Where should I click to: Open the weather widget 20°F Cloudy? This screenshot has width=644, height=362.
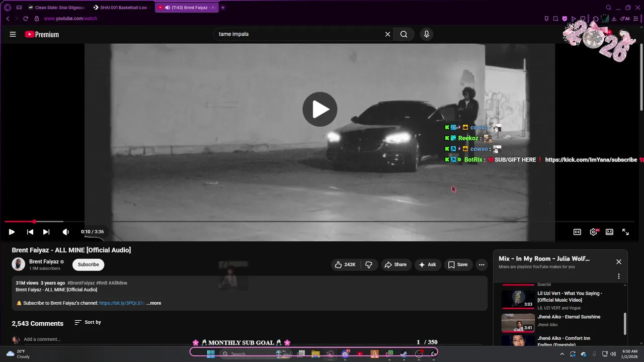(x=18, y=354)
